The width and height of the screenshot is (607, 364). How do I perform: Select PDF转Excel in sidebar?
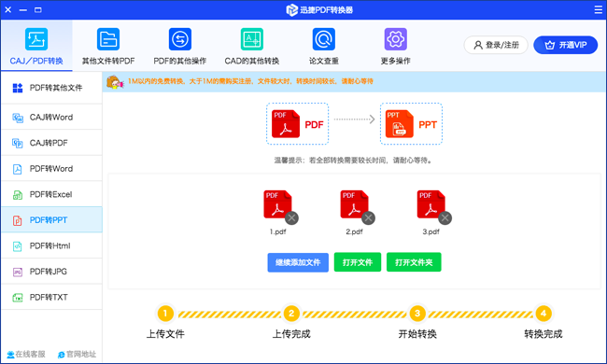click(51, 194)
